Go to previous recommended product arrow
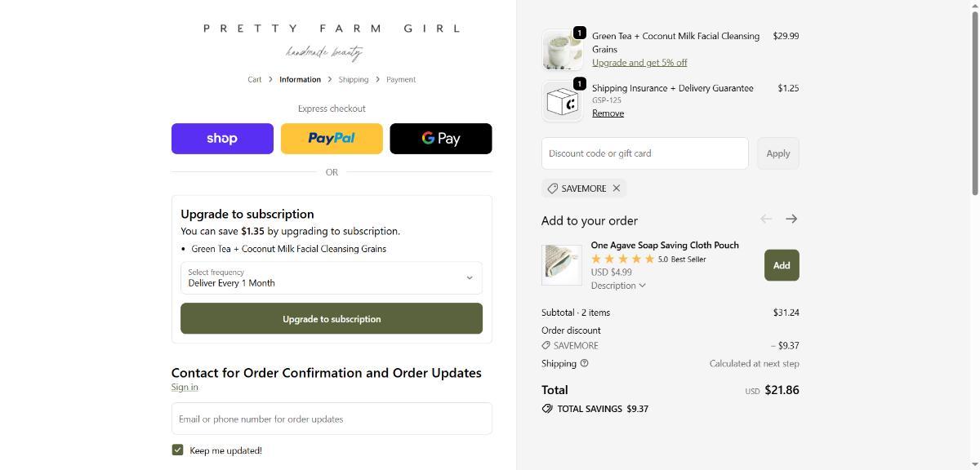 point(766,219)
